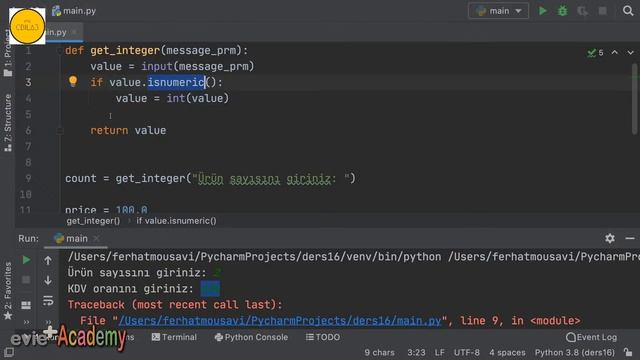640x360 pixels.
Task: Click editor vertical scrollbar
Action: [x=634, y=99]
